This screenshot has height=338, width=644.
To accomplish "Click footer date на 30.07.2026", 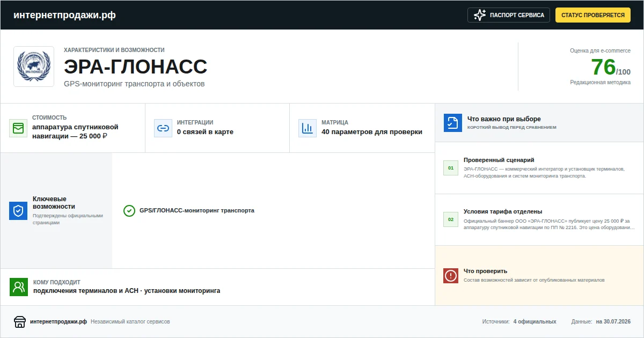I will pos(613,321).
